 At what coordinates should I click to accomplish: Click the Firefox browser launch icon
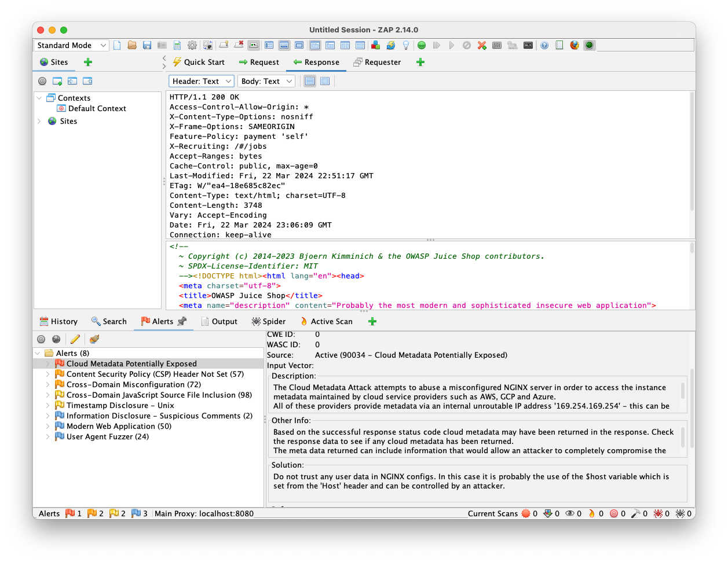[574, 45]
